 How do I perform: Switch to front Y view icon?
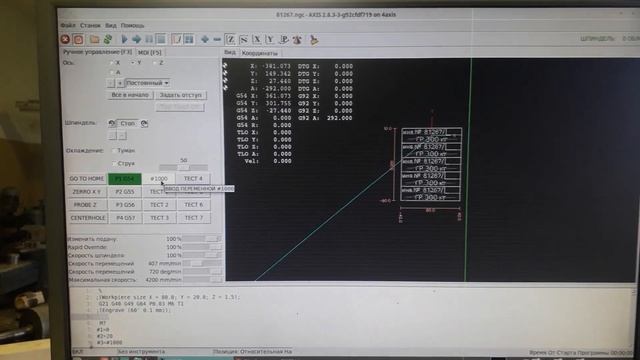[270, 39]
